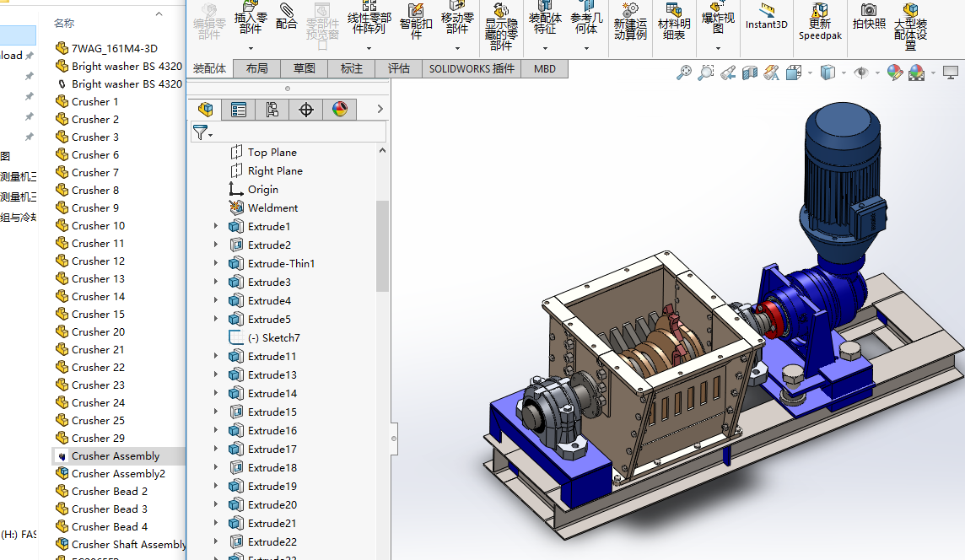The image size is (965, 560).
Task: Click the Bill of Materials (材料明细表) tool
Action: 674,22
